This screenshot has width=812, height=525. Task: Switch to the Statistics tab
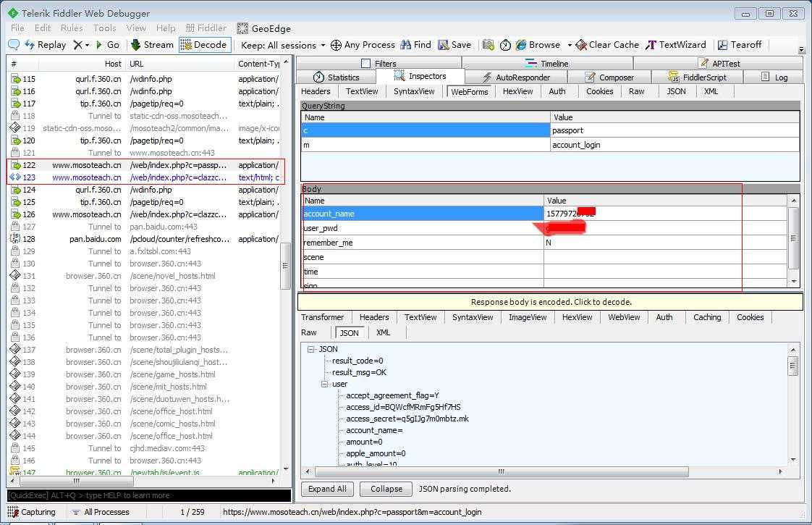pyautogui.click(x=336, y=77)
